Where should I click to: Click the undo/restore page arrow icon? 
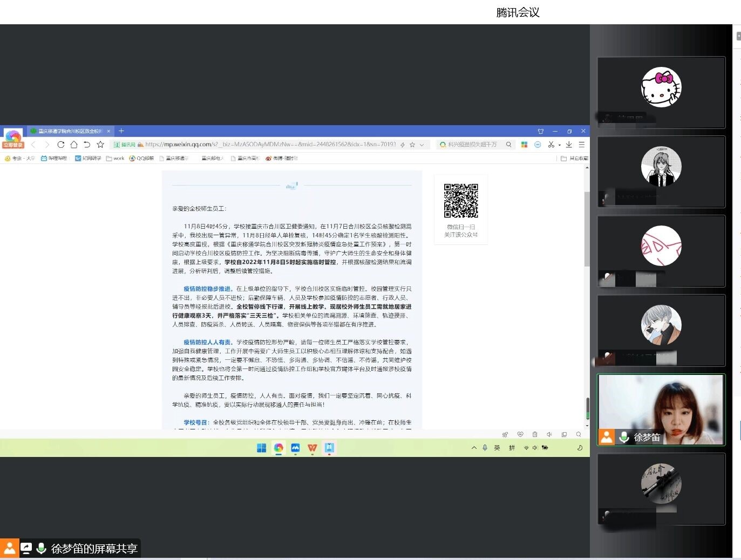(87, 145)
